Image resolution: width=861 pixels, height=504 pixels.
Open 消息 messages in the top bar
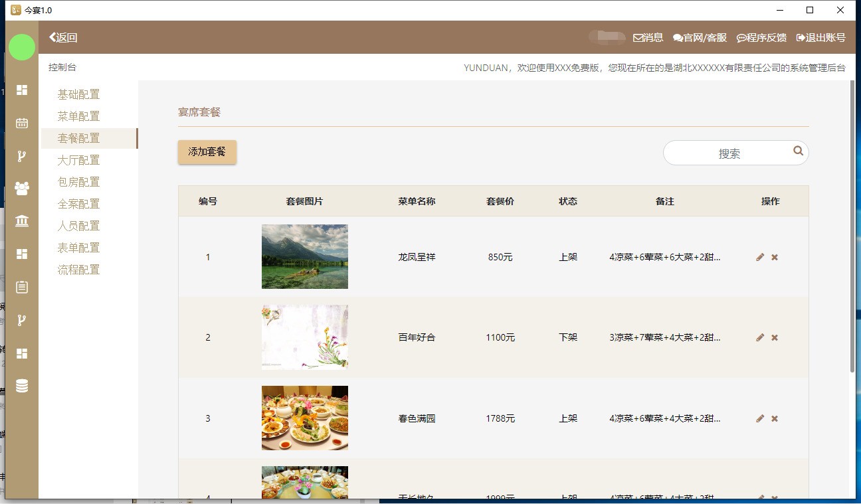648,38
